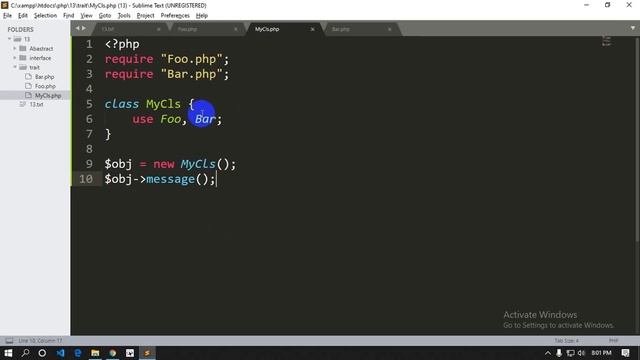Select MyCls.php in the sidebar

(48, 96)
